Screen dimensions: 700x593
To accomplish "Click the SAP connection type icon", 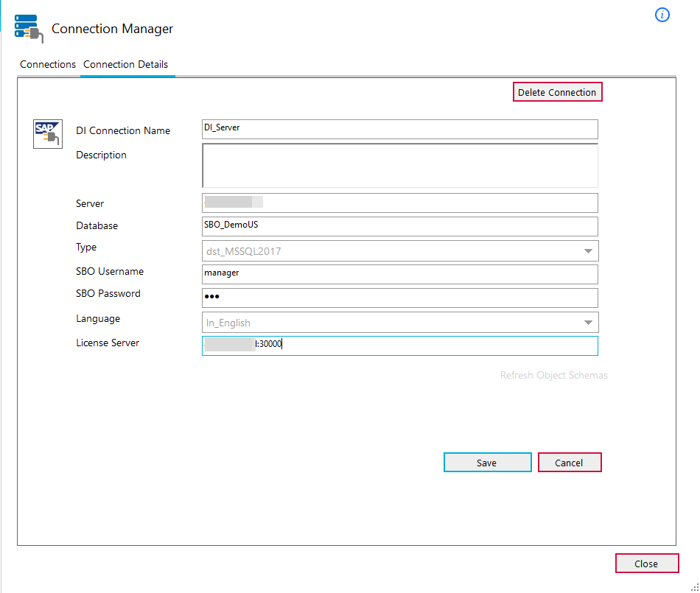I will coord(48,134).
